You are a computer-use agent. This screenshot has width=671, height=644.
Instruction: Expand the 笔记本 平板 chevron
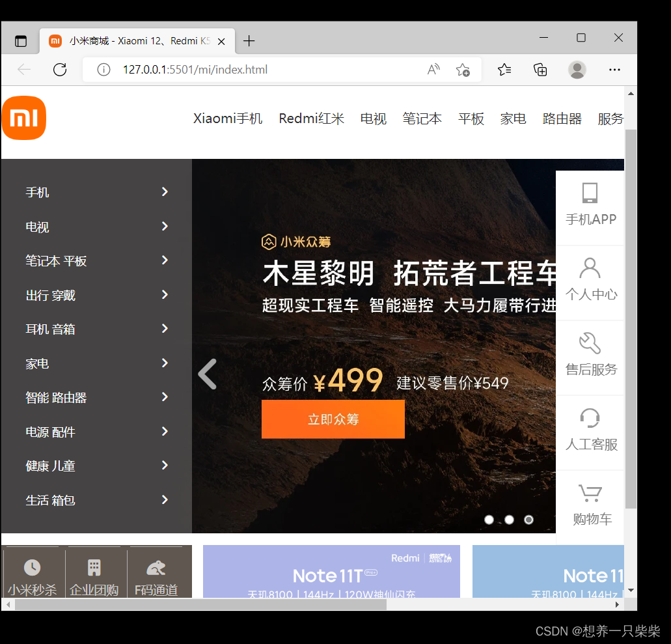point(165,260)
